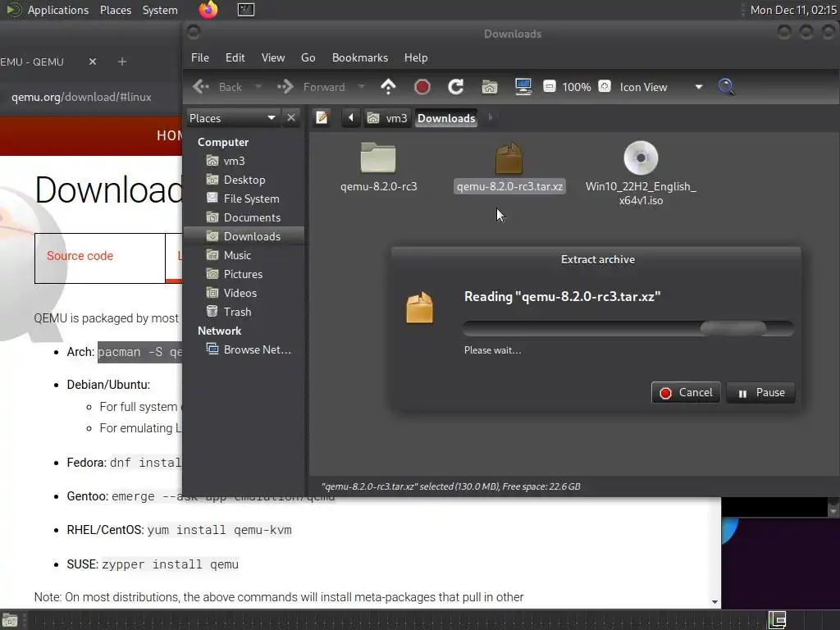Image resolution: width=840 pixels, height=630 pixels.
Task: Click the 100% zoom level label
Action: pos(577,87)
